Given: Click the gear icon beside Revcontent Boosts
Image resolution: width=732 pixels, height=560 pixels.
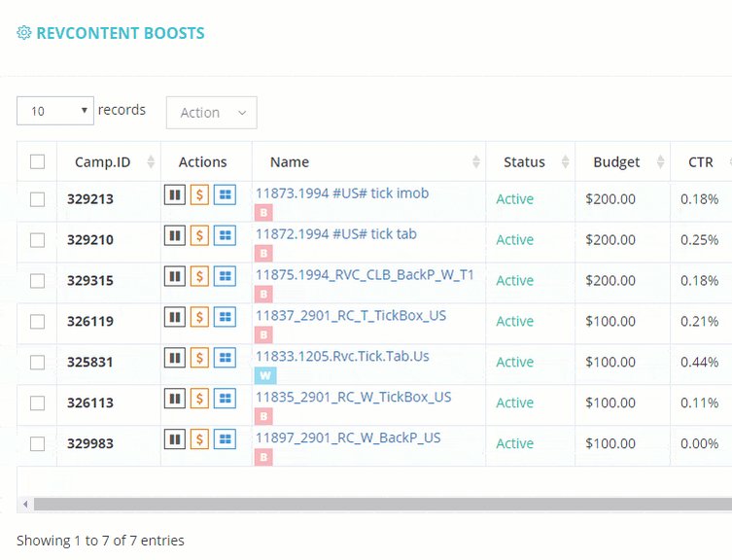Looking at the screenshot, I should click(23, 33).
